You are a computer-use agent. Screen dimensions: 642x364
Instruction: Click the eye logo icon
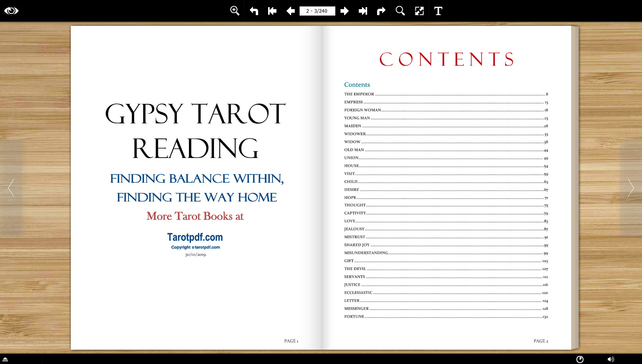pyautogui.click(x=11, y=11)
